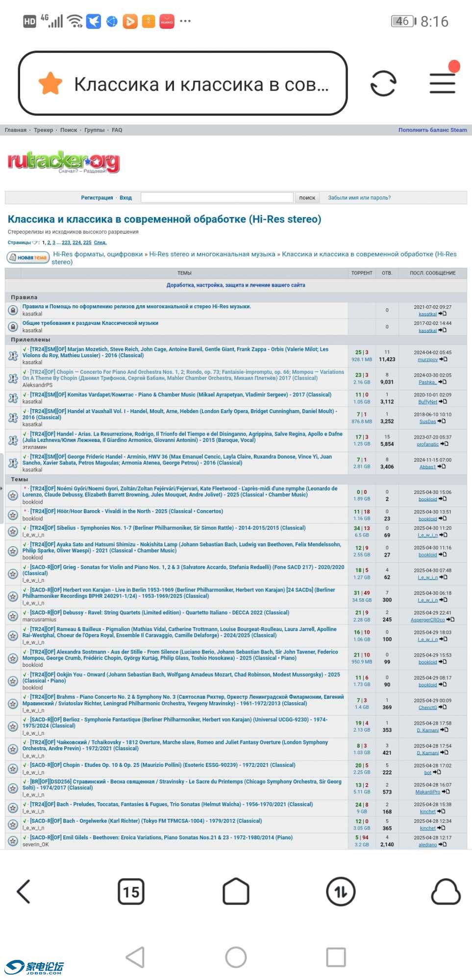Open Ookjin You - Onward topic

coord(181,678)
